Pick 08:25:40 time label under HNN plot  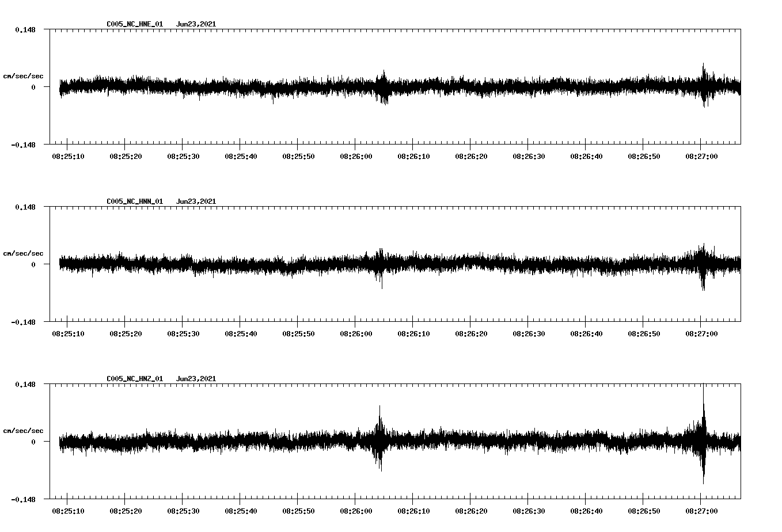[x=241, y=333]
